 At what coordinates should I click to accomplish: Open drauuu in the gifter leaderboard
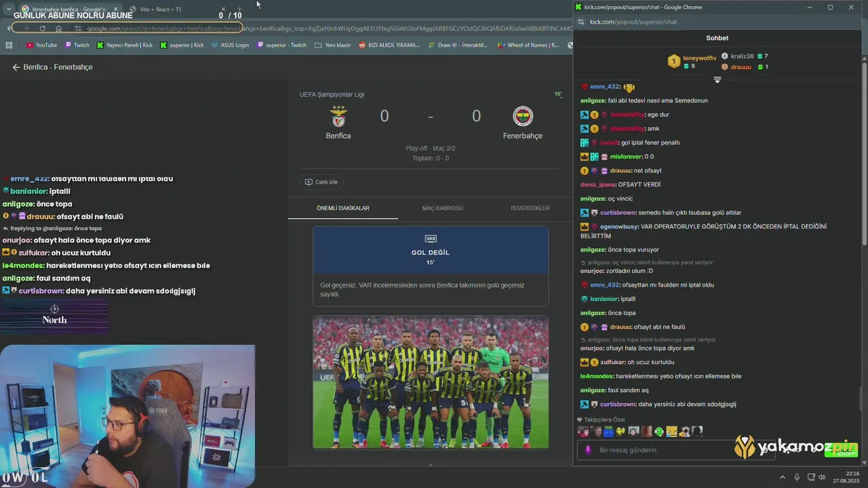[741, 67]
